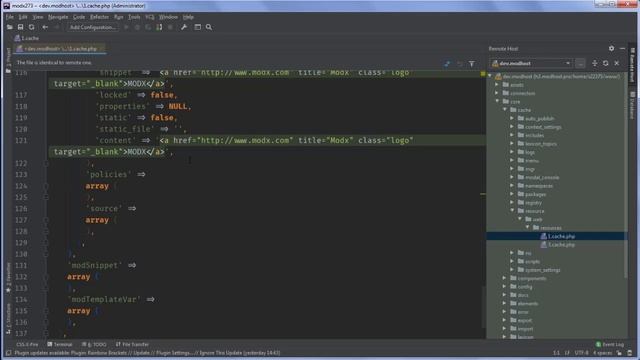Viewport: 640px width, 360px height.
Task: Fold the array block at line 135
Action: pyautogui.click(x=46, y=311)
